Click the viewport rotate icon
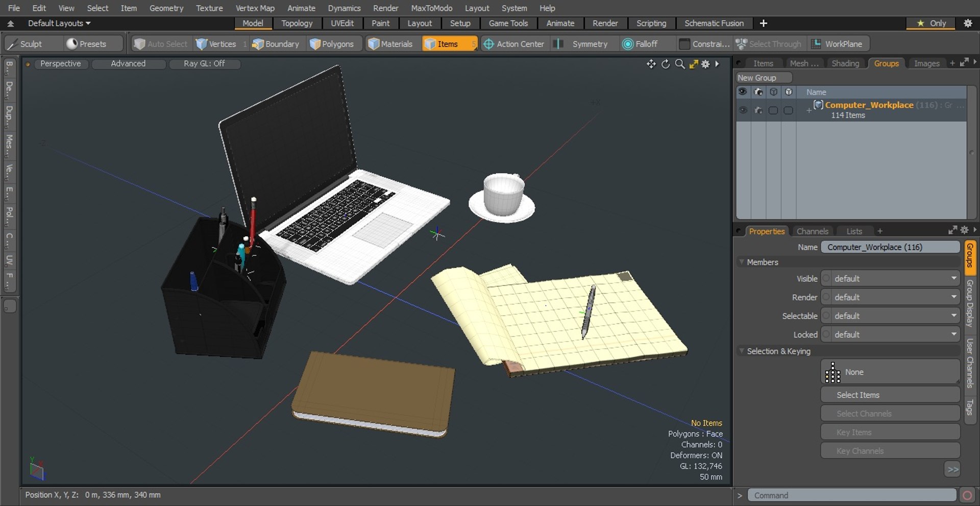The height and width of the screenshot is (506, 980). (666, 64)
